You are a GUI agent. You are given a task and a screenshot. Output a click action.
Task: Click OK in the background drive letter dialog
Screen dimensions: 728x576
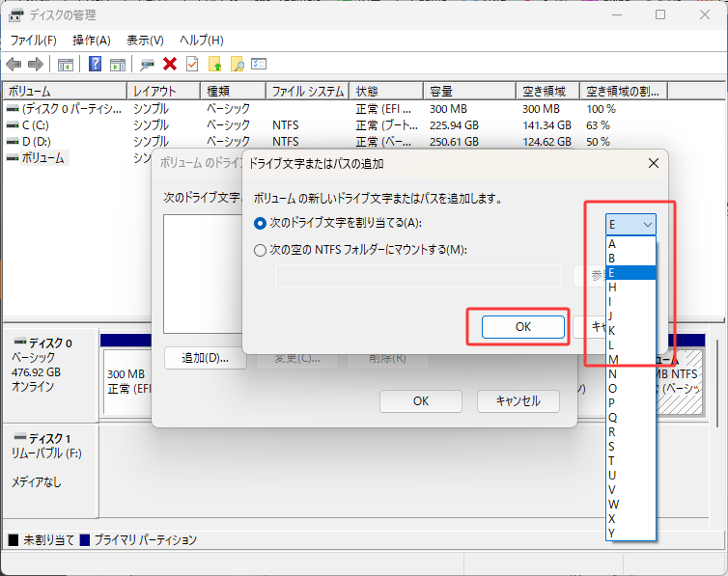(421, 401)
